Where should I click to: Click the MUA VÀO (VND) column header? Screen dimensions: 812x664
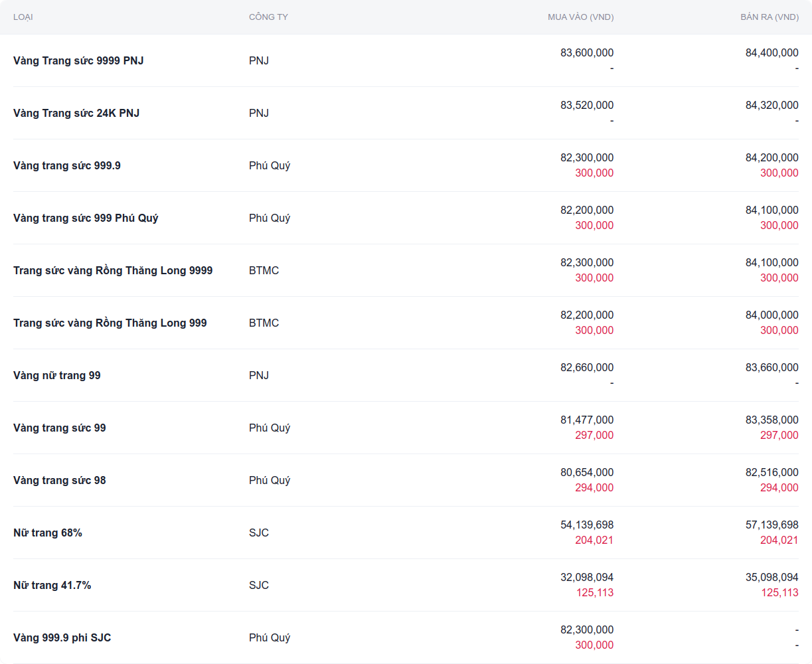coord(580,17)
